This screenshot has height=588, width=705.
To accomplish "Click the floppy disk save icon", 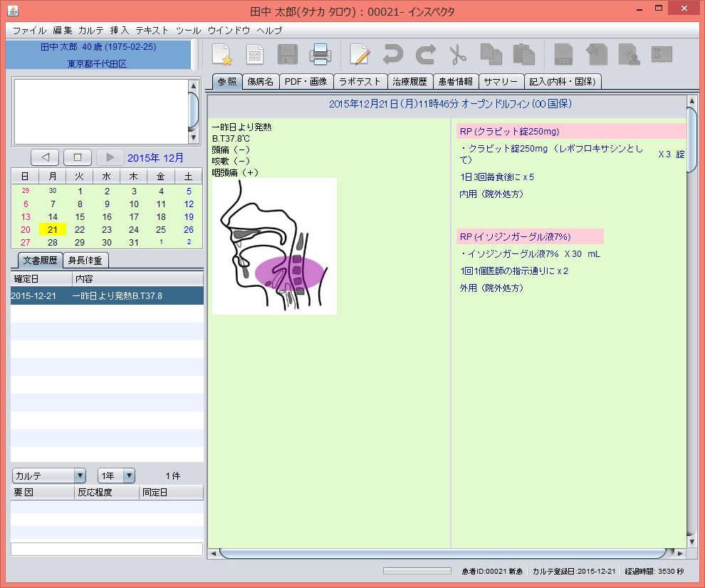I will (288, 54).
